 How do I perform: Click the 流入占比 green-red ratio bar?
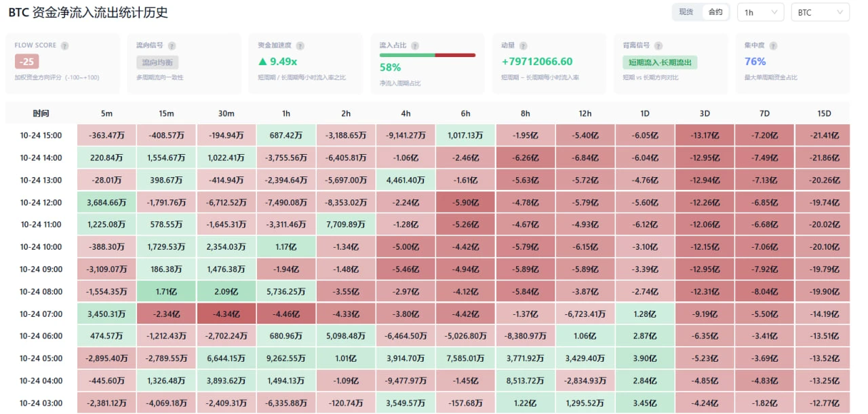[x=427, y=55]
